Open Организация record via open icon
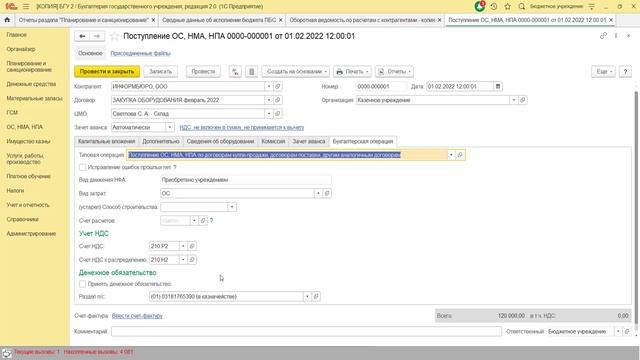 [x=522, y=100]
